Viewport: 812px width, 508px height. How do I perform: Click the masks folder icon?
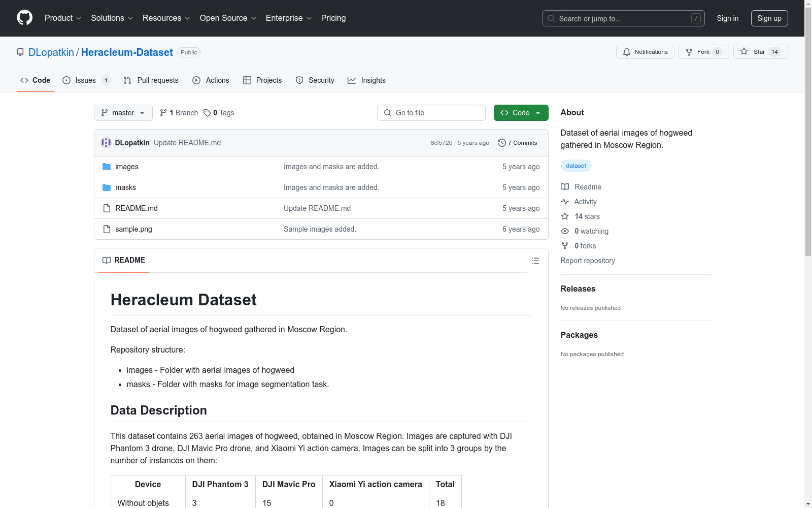(x=107, y=187)
